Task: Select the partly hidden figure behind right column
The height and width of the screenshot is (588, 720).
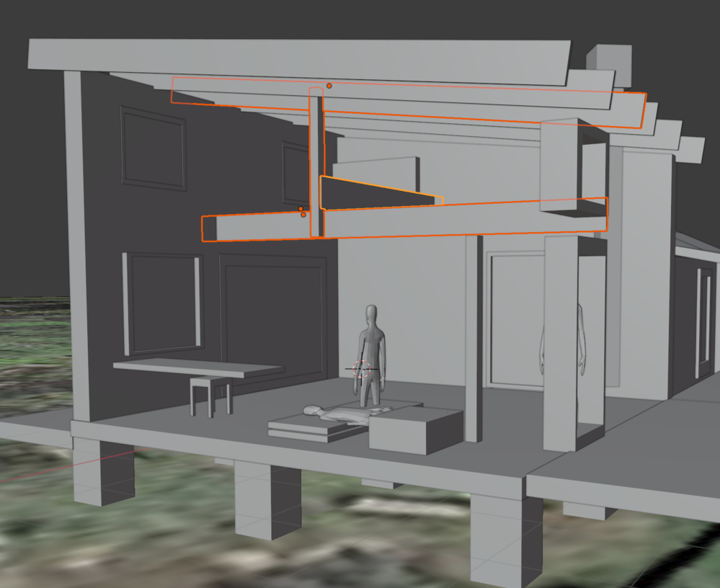Action: (579, 339)
